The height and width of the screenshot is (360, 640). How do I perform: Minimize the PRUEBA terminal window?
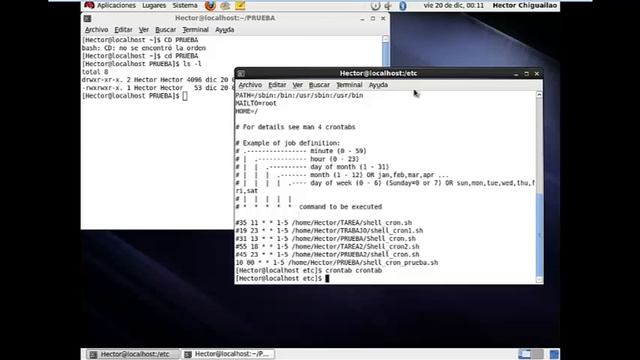tap(362, 19)
